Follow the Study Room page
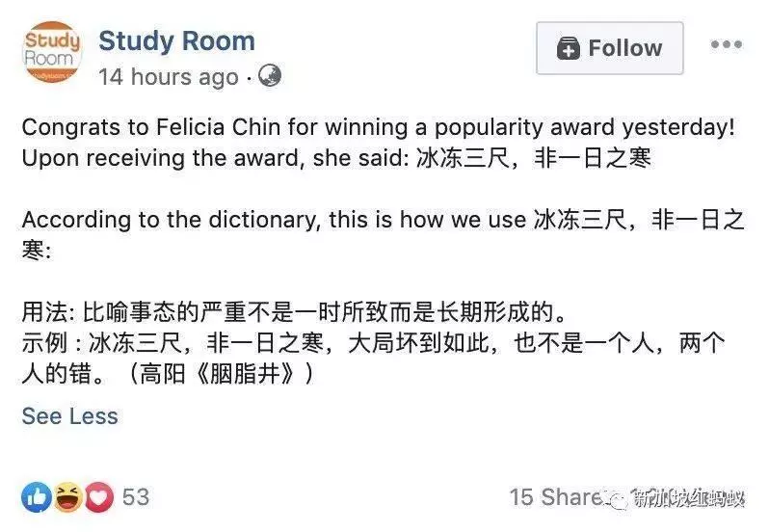 tap(610, 48)
